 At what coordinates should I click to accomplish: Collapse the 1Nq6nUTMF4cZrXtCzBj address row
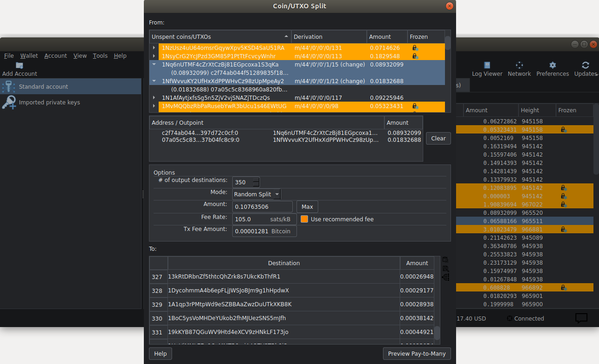tap(154, 64)
